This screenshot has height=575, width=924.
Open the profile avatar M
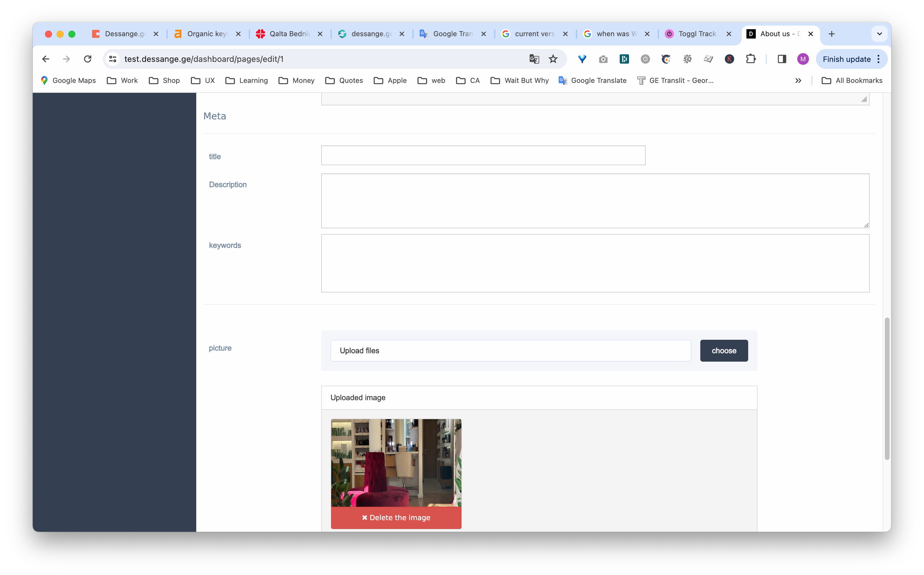[x=803, y=59]
